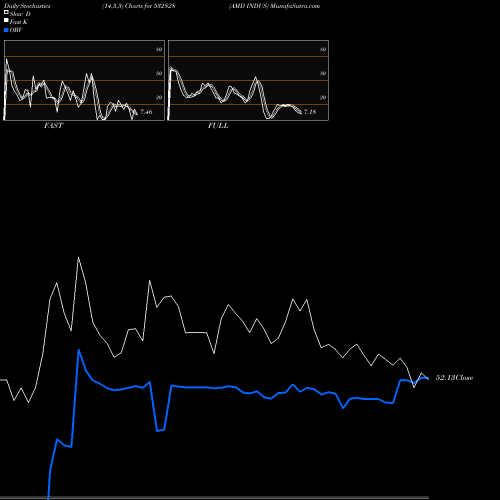The width and height of the screenshot is (500, 500).
Task: Click the 50 axis label in the FULL chart
Action: [x=323, y=73]
